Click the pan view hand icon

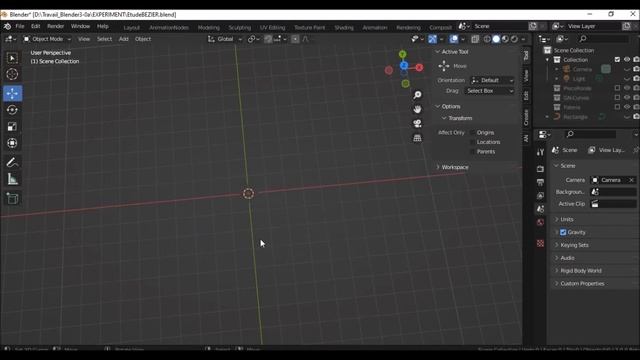tap(417, 109)
